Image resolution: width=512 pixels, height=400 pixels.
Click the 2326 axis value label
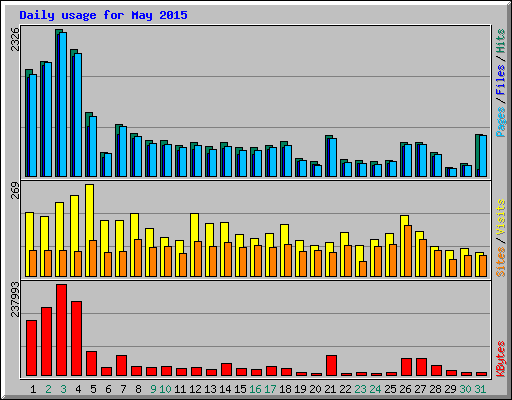click(15, 39)
